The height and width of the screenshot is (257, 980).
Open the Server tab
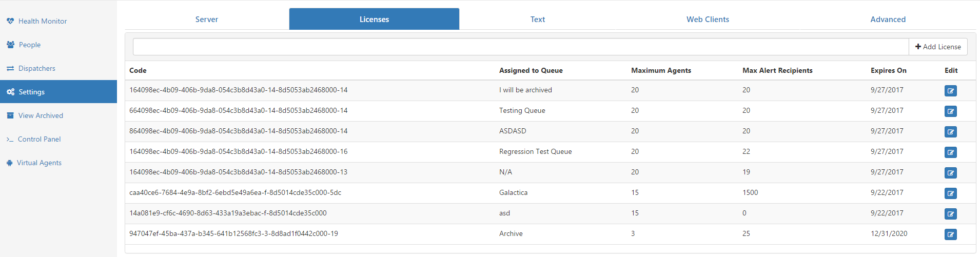click(x=207, y=19)
